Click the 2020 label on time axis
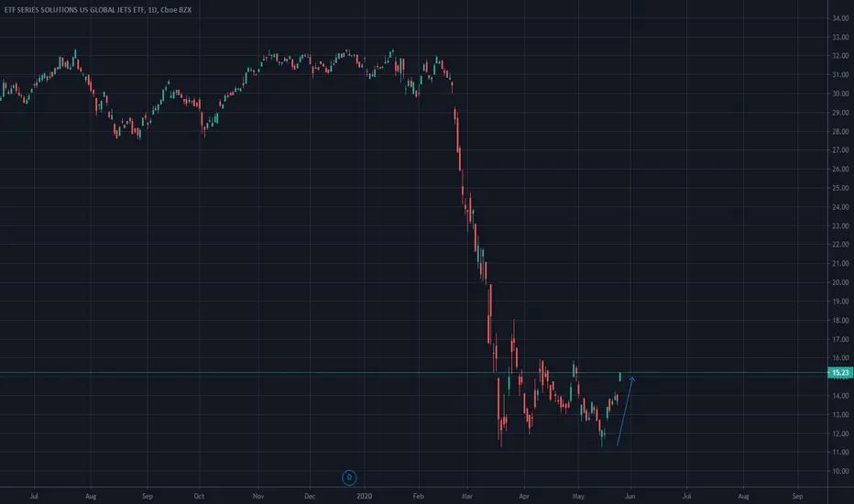 click(364, 497)
